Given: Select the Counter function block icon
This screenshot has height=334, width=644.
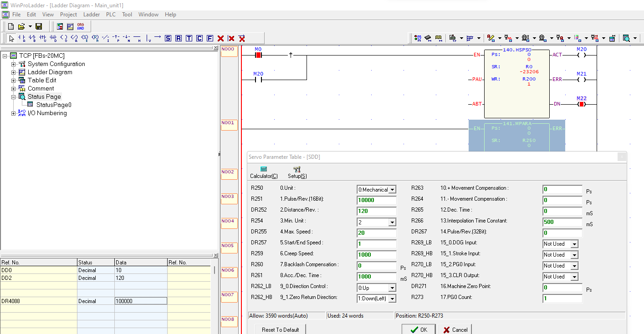Looking at the screenshot, I should click(199, 38).
